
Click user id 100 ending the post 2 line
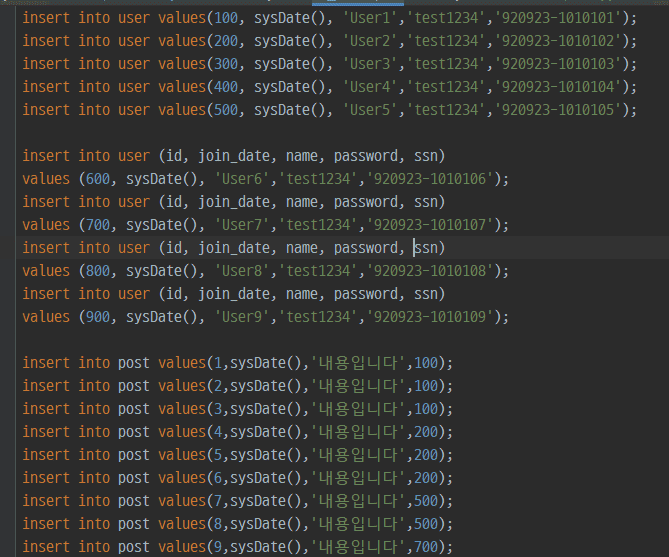[x=426, y=386]
